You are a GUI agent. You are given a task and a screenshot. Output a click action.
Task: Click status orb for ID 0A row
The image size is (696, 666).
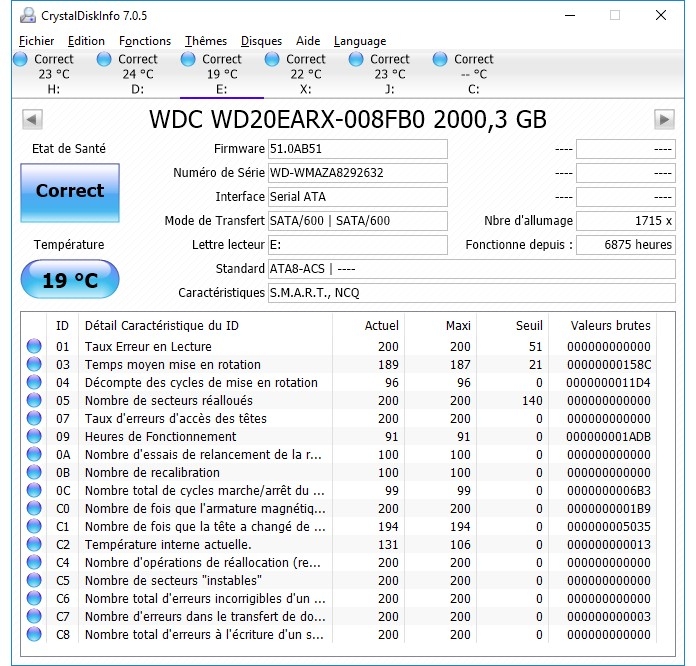(34, 454)
